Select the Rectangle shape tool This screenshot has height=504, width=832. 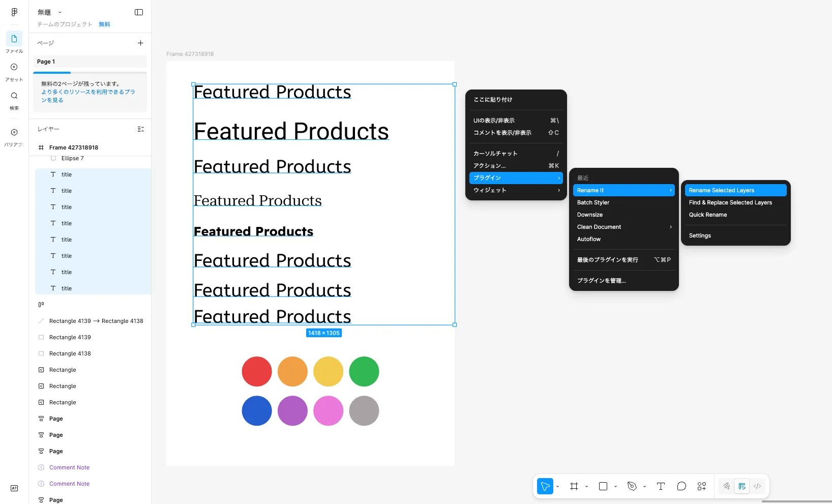point(603,486)
